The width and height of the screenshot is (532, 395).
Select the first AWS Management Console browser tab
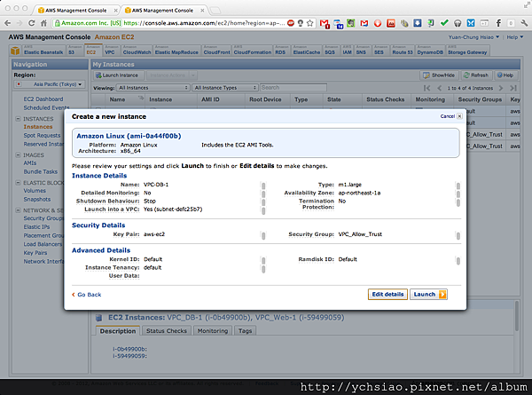[75, 11]
